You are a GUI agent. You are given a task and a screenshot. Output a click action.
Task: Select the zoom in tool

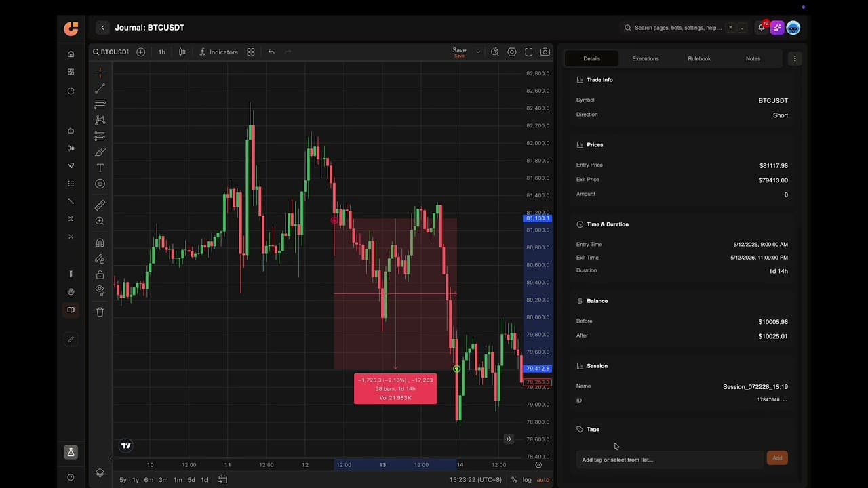tap(100, 221)
